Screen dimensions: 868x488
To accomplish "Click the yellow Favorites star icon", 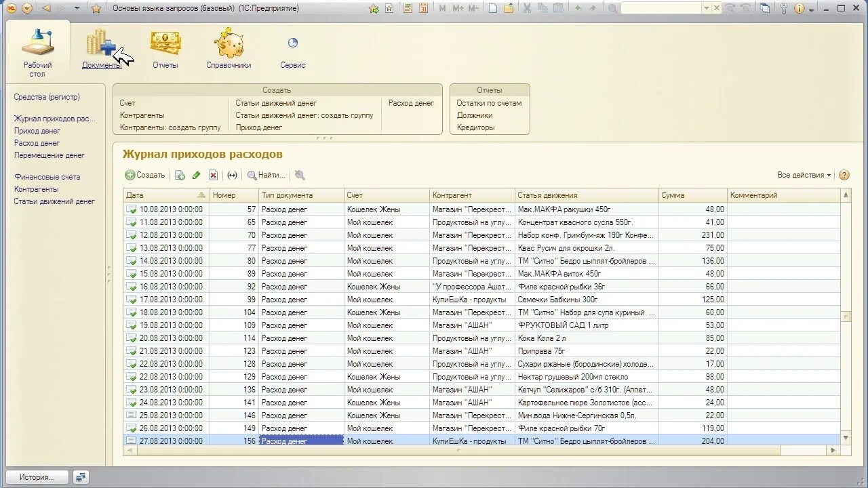I will pos(96,9).
